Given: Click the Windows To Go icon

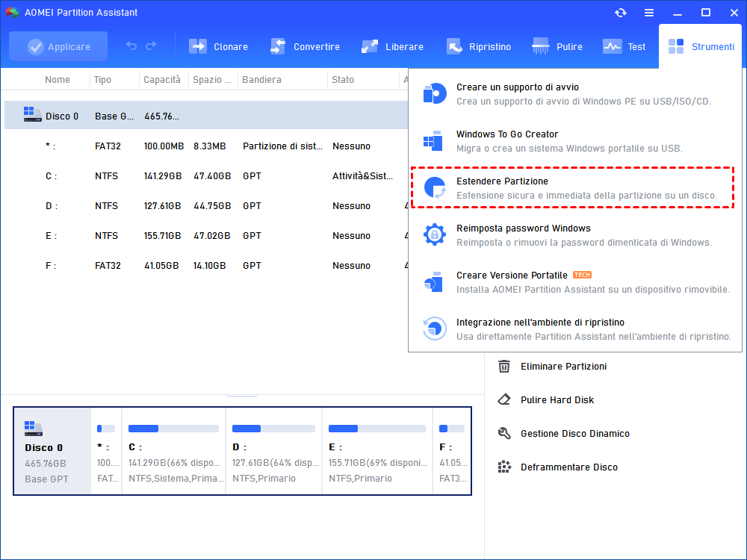Looking at the screenshot, I should point(433,141).
